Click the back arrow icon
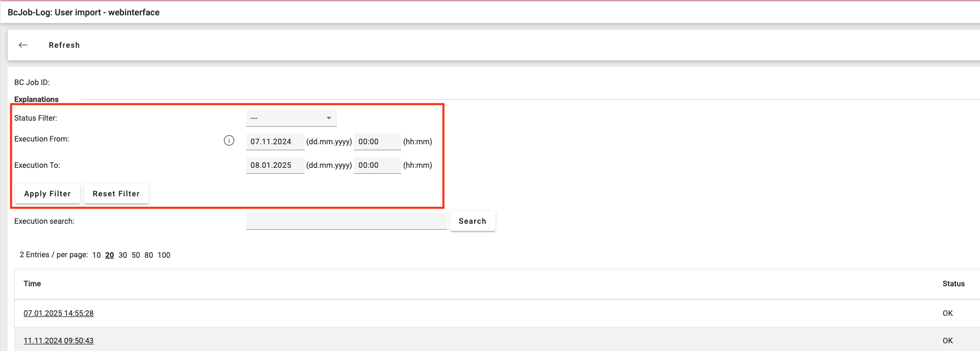The width and height of the screenshot is (980, 351). click(x=23, y=45)
